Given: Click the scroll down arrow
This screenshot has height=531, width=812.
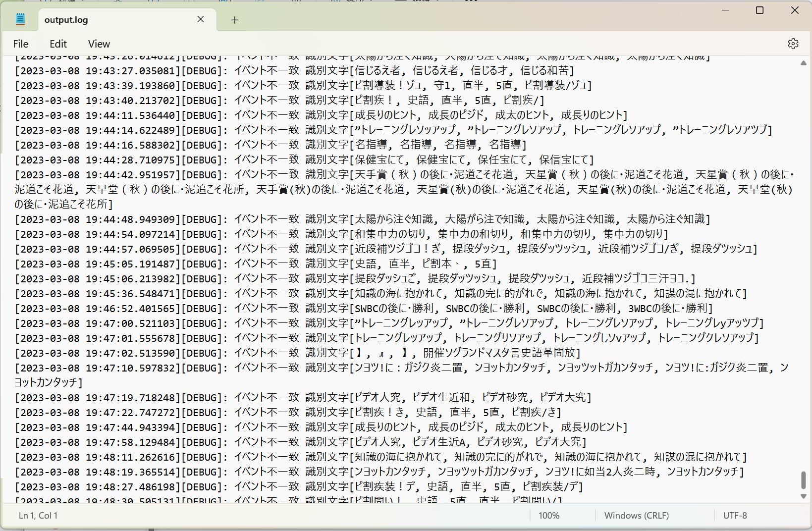Looking at the screenshot, I should click(803, 496).
